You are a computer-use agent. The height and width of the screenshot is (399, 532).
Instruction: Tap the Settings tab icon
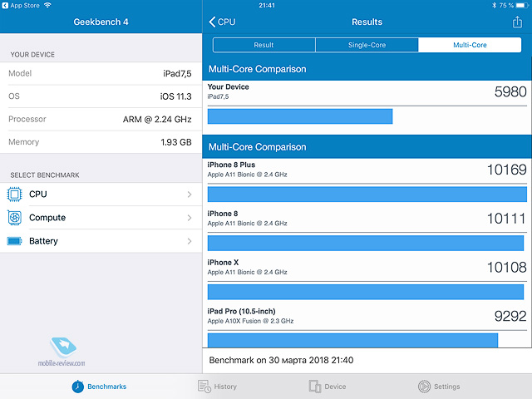(x=424, y=387)
